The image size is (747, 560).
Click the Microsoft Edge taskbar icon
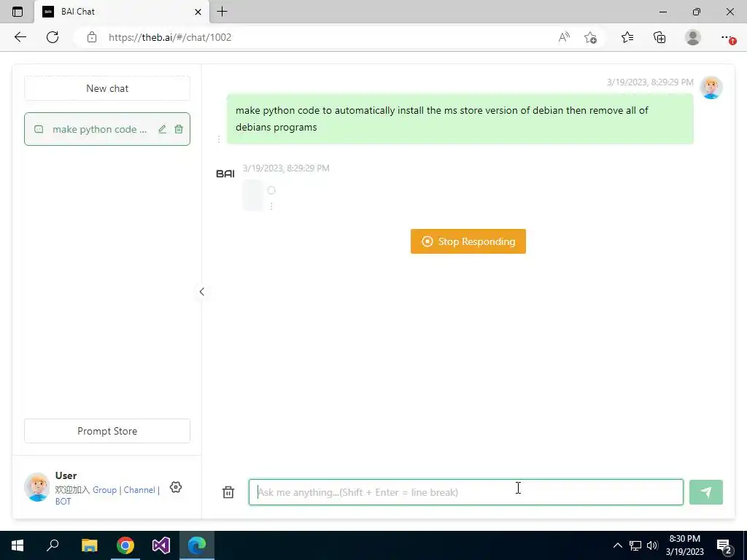point(197,545)
